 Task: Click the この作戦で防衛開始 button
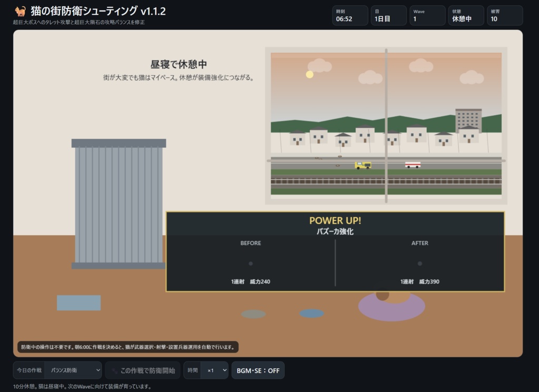(x=143, y=370)
